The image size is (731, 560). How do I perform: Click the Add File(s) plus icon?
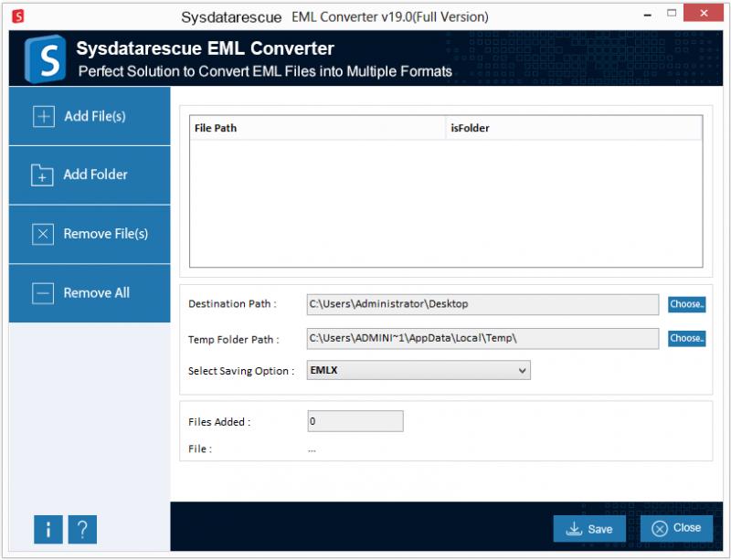pos(43,117)
